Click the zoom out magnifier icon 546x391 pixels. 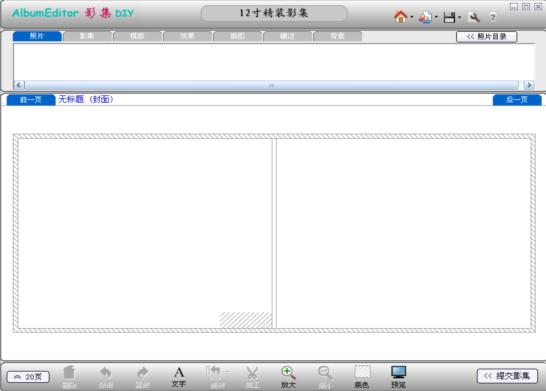pos(325,377)
